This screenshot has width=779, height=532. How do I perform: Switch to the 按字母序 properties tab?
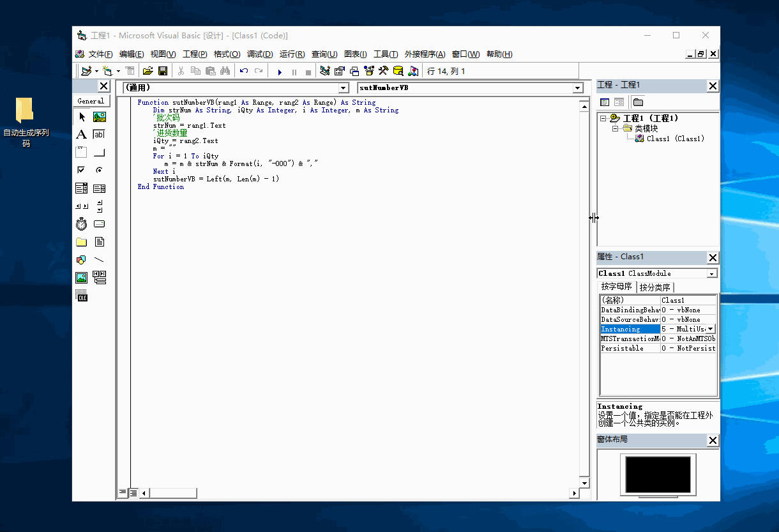tap(617, 287)
